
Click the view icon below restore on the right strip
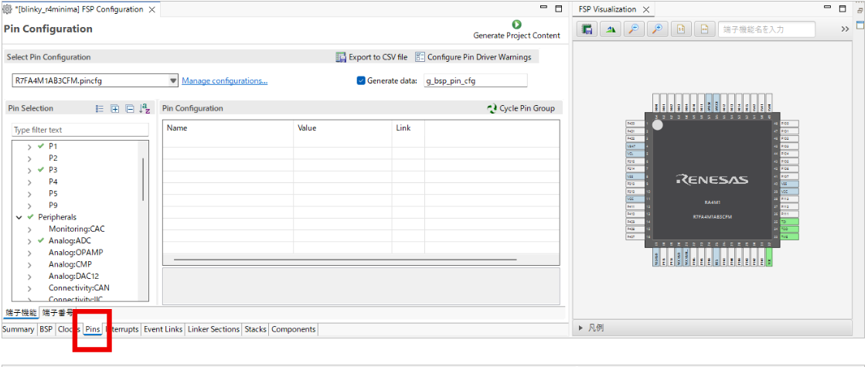click(x=861, y=25)
